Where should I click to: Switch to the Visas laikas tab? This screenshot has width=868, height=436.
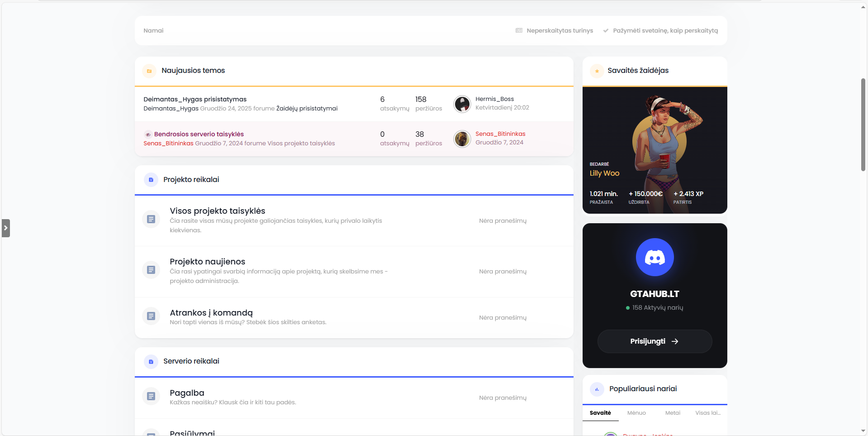[708, 413]
